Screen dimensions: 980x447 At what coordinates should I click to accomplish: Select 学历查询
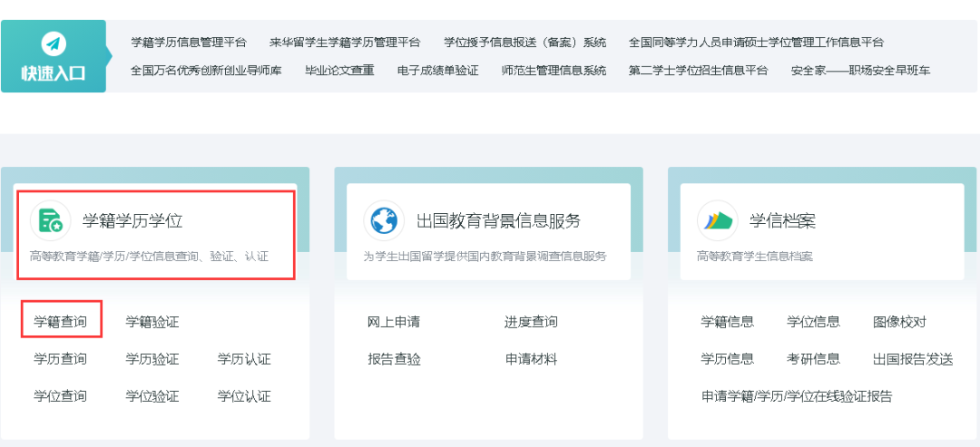point(61,359)
